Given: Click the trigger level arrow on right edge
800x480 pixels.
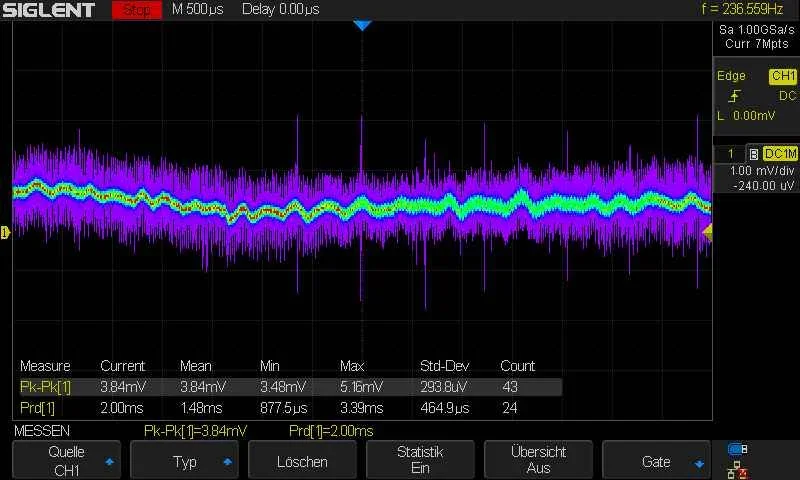Looking at the screenshot, I should [x=707, y=232].
